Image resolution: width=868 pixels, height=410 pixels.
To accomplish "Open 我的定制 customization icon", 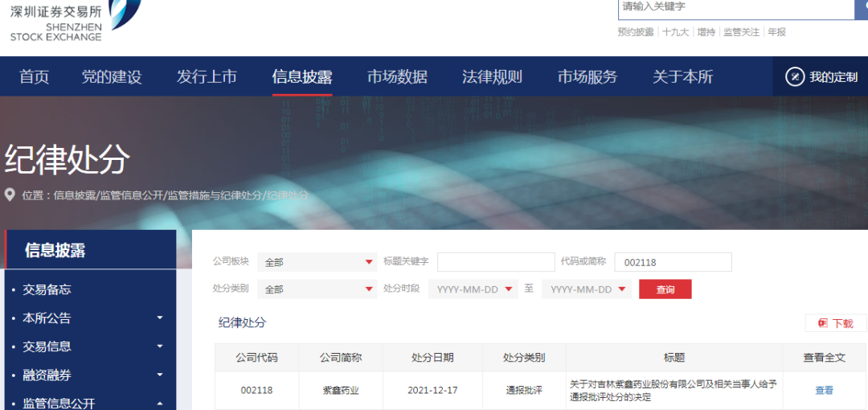I will (x=795, y=77).
